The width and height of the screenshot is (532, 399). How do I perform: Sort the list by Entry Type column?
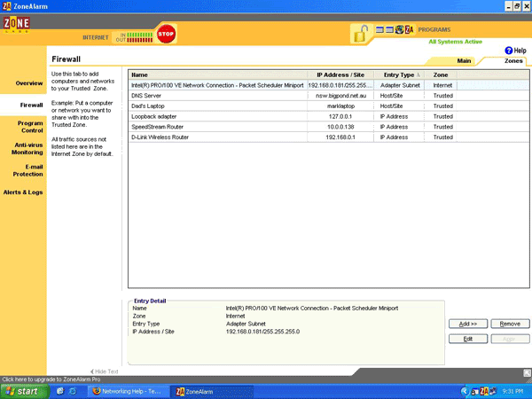[x=398, y=75]
